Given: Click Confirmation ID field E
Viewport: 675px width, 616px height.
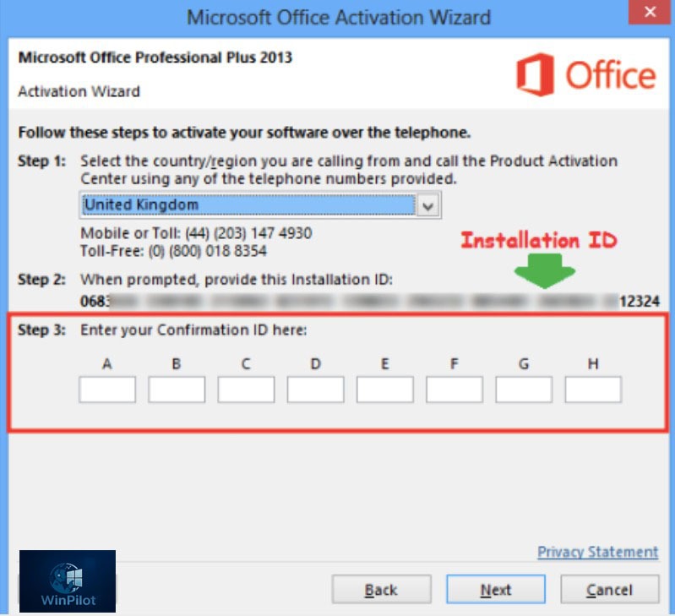Looking at the screenshot, I should click(x=385, y=390).
